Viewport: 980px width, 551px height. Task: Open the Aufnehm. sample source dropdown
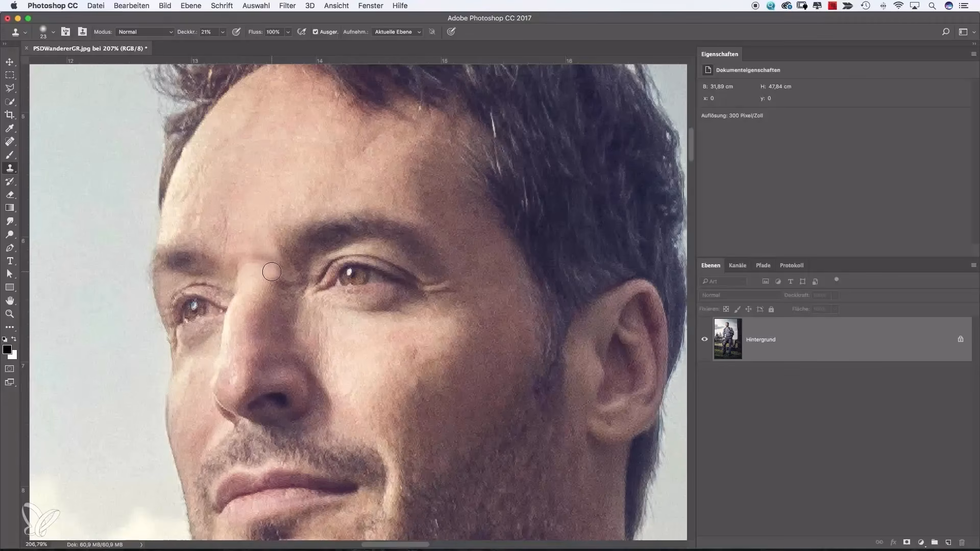(x=397, y=32)
